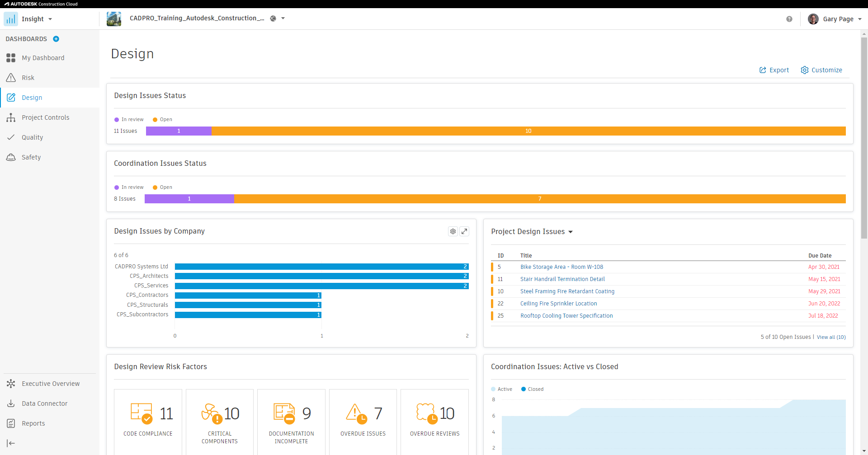Expand Design Issues by Company chart
The width and height of the screenshot is (868, 455).
click(x=464, y=231)
